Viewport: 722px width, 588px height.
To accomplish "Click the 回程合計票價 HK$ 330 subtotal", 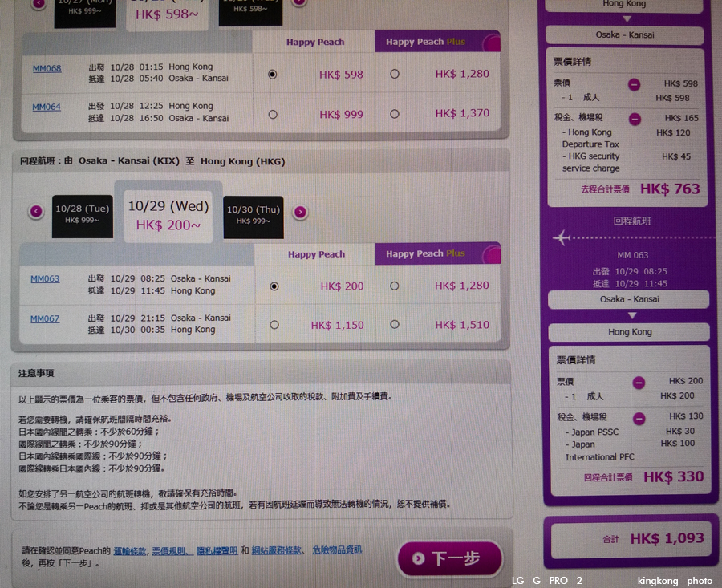I will pyautogui.click(x=643, y=477).
